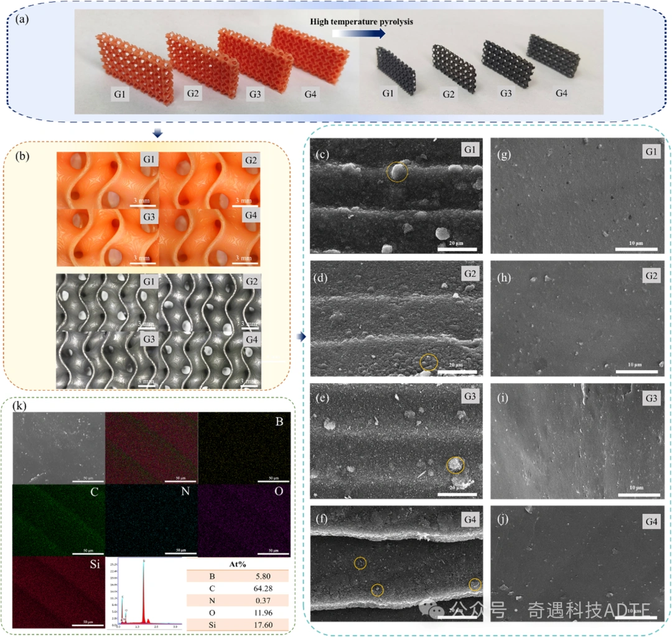This screenshot has height=637, width=672.
Task: Open the boron (B) EDS map
Action: 245,448
